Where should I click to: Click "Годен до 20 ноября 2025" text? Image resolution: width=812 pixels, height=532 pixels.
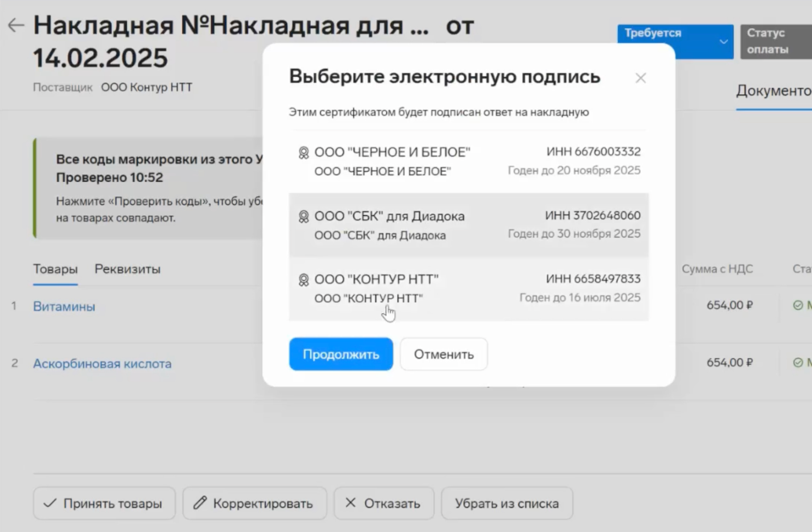(x=574, y=170)
